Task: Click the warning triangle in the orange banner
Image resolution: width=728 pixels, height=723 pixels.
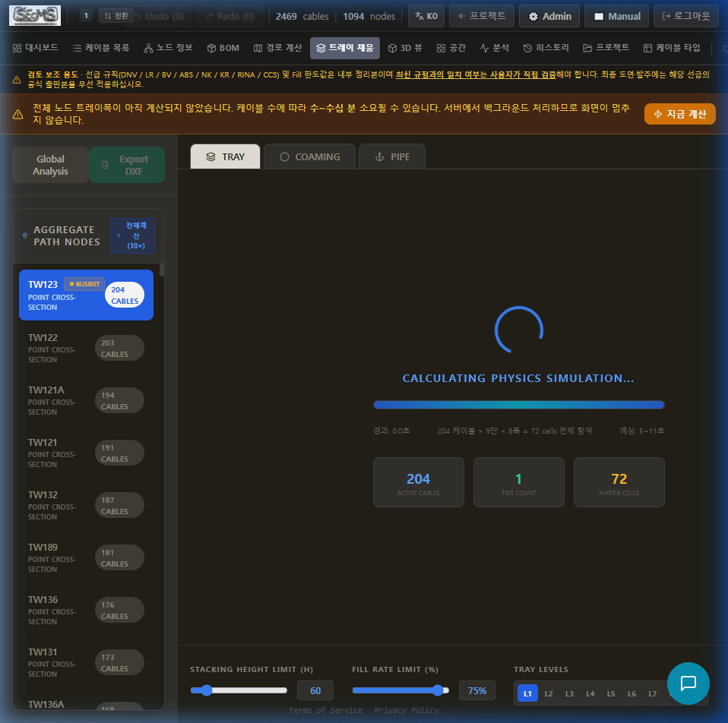Action: [17, 114]
